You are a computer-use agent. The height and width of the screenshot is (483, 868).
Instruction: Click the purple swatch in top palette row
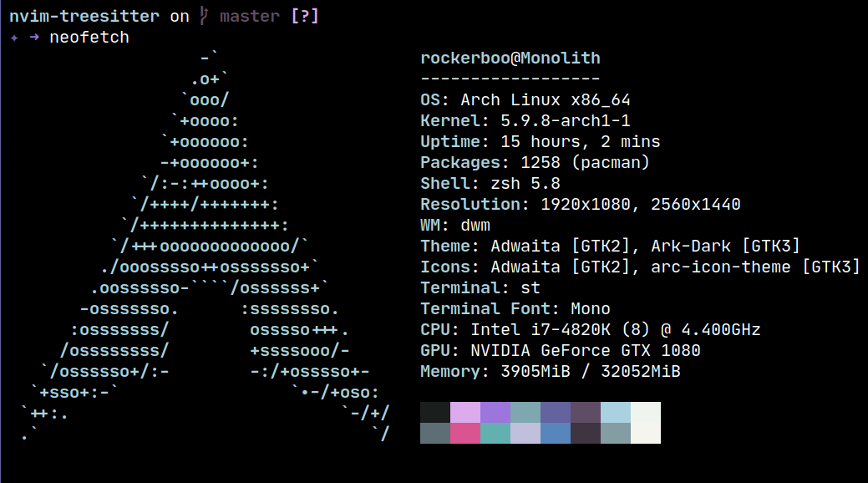click(495, 413)
